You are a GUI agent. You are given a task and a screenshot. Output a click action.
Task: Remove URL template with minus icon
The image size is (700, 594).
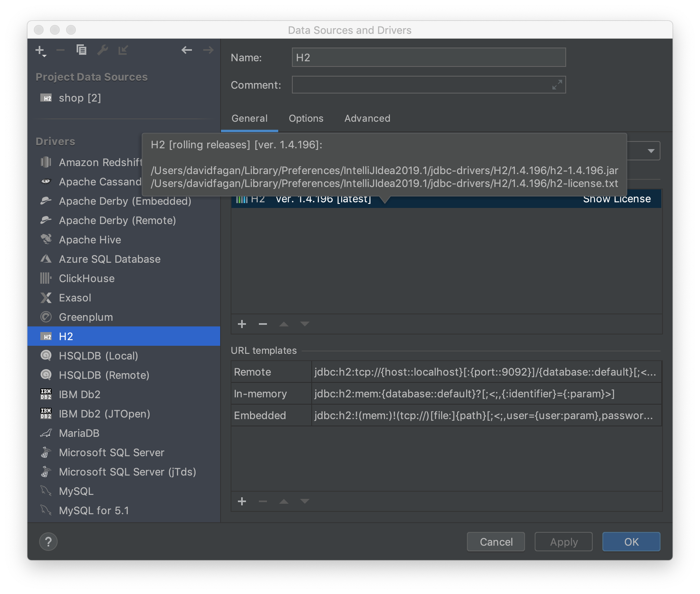coord(263,501)
